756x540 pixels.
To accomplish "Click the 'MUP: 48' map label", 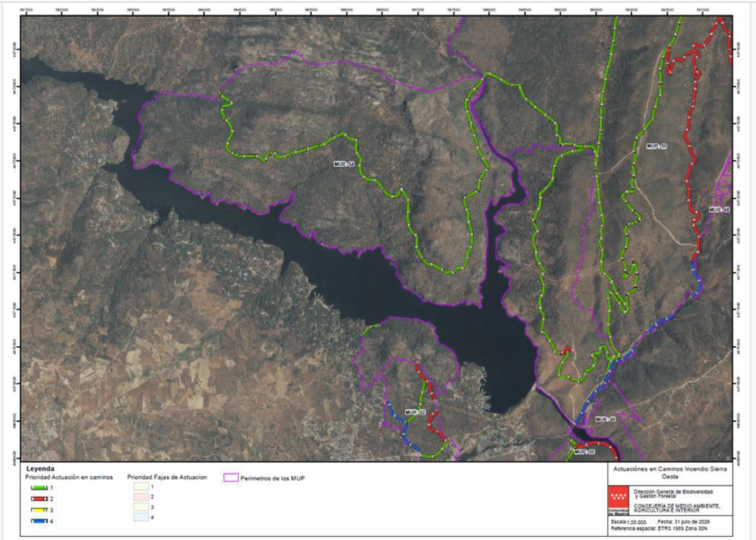I will point(719,210).
